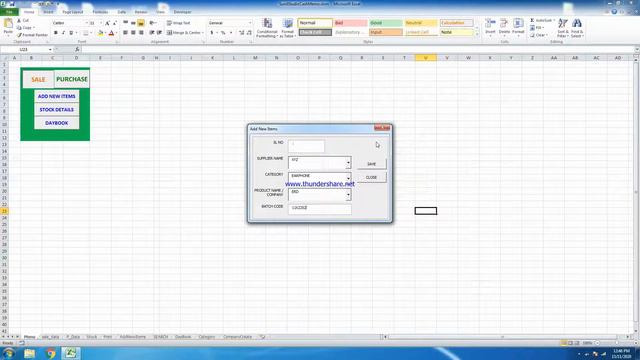Apply underline formatting
Viewport: 640px width, 360px height.
71,33
